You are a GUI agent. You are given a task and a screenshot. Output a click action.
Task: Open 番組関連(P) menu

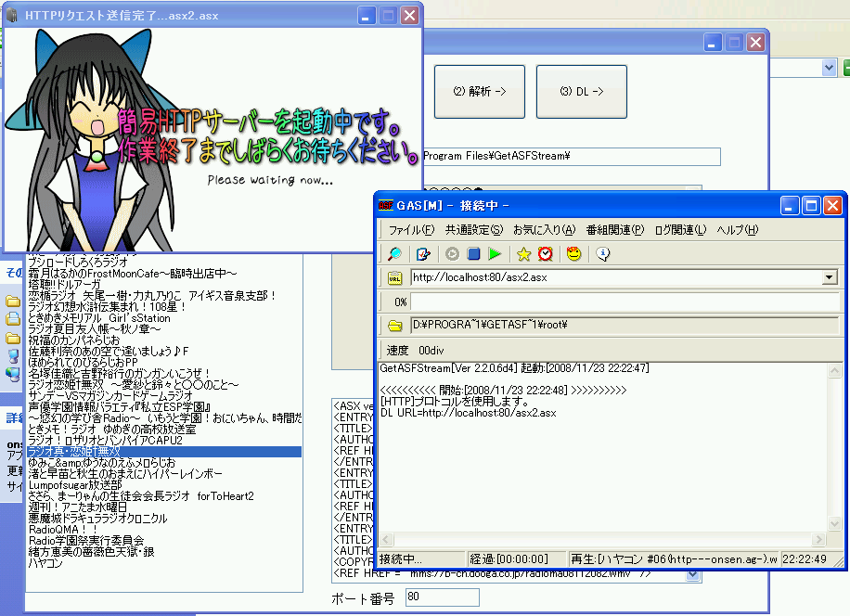[615, 230]
